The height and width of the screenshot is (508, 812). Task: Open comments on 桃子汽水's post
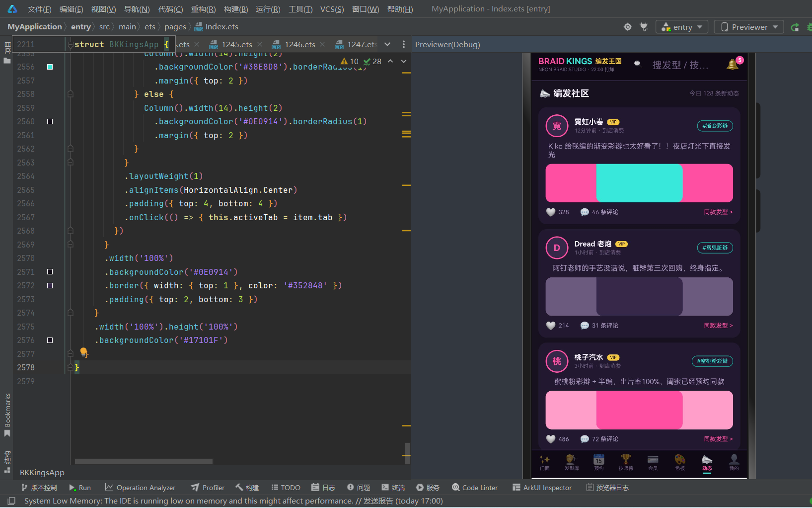pyautogui.click(x=599, y=439)
